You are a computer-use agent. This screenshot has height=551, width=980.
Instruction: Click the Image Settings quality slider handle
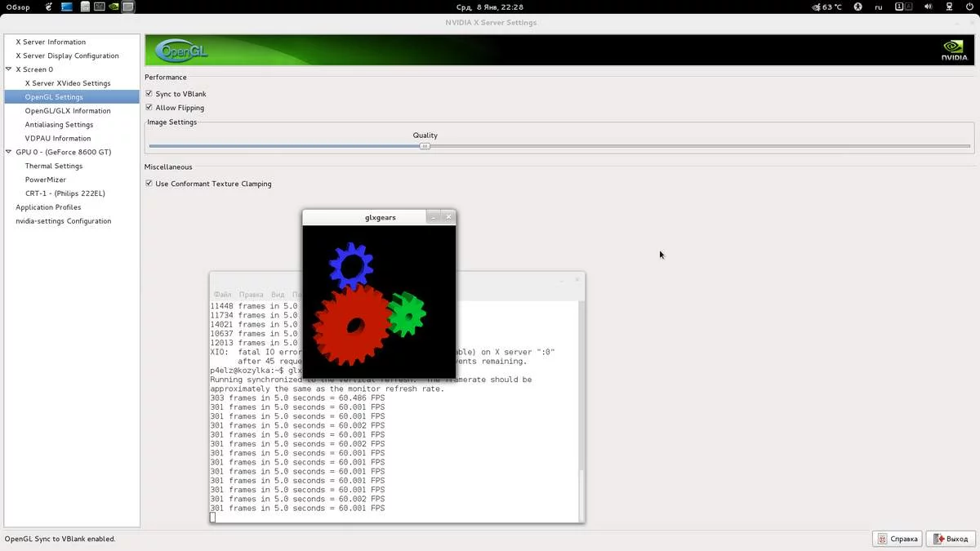pos(425,146)
